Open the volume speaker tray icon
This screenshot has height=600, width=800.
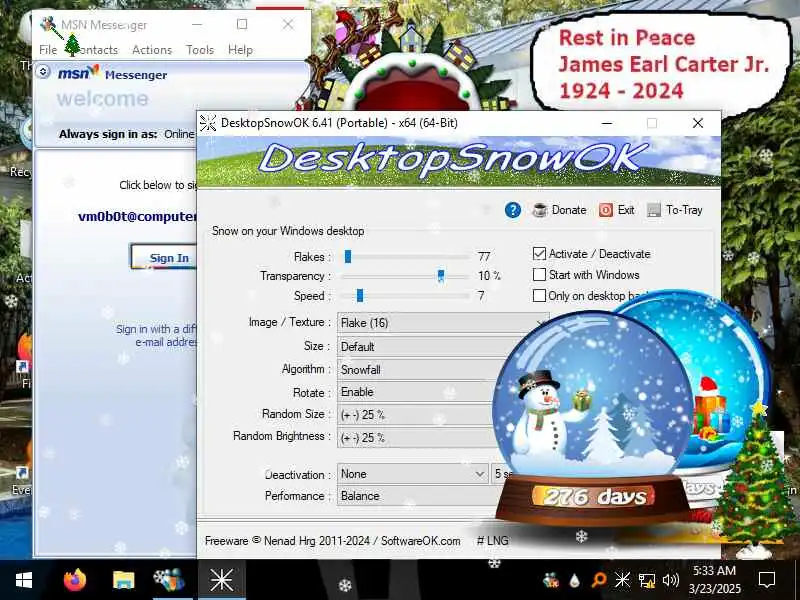pos(670,580)
